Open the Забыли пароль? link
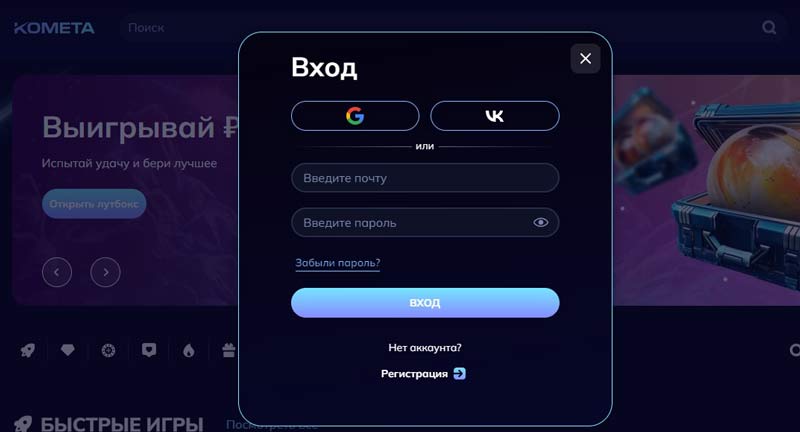This screenshot has width=800, height=432. tap(337, 263)
